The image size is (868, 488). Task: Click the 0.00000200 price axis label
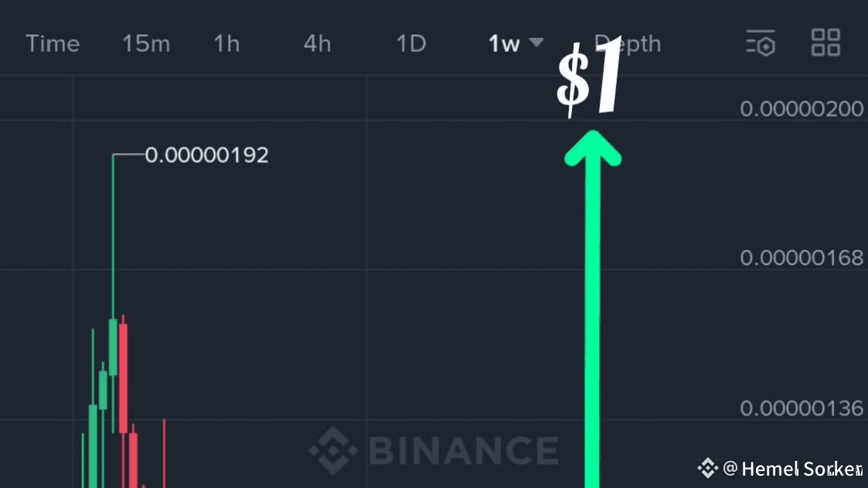(x=802, y=109)
